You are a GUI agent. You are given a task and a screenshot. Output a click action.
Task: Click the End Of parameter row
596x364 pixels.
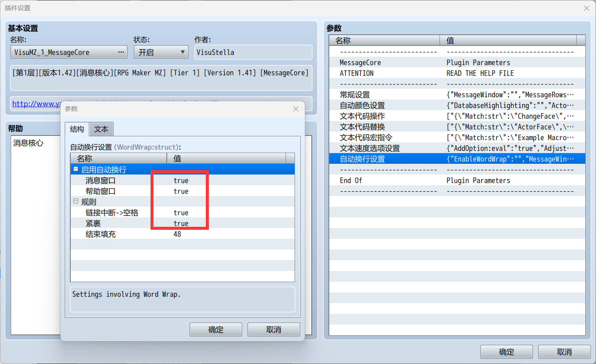click(x=457, y=180)
